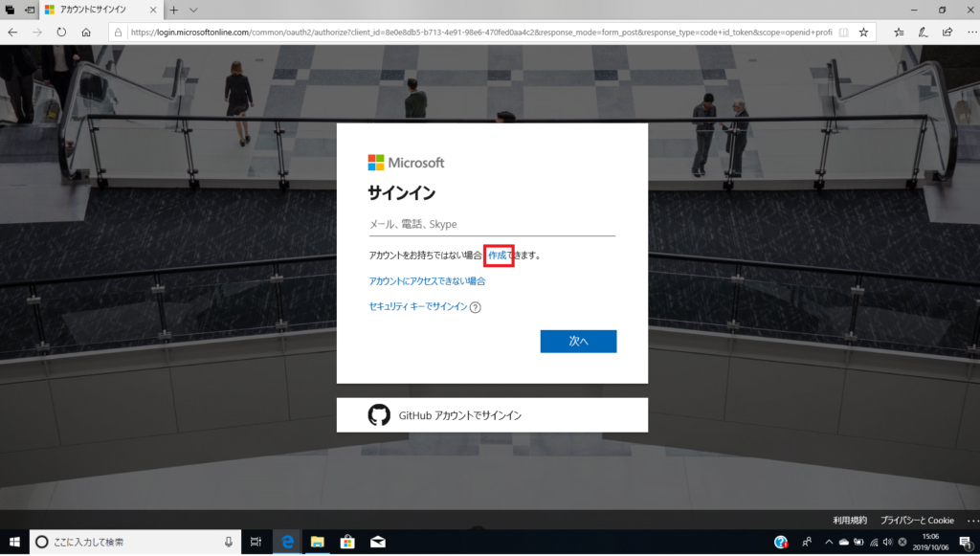Open the browser Home page icon
This screenshot has height=556, width=980.
pyautogui.click(x=86, y=33)
